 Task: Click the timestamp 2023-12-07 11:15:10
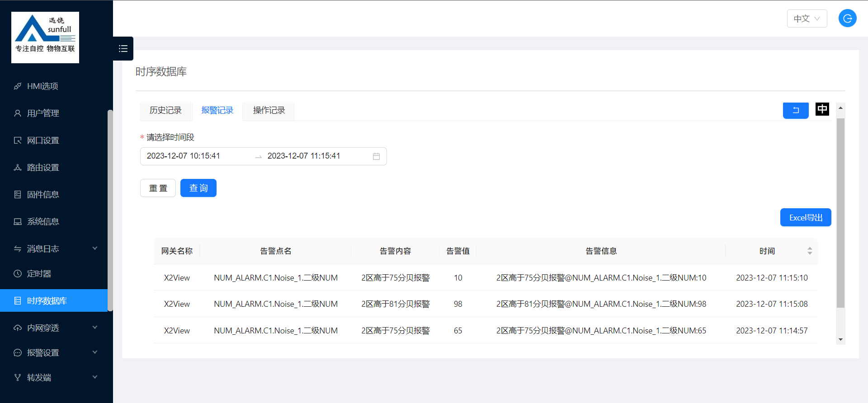click(772, 277)
